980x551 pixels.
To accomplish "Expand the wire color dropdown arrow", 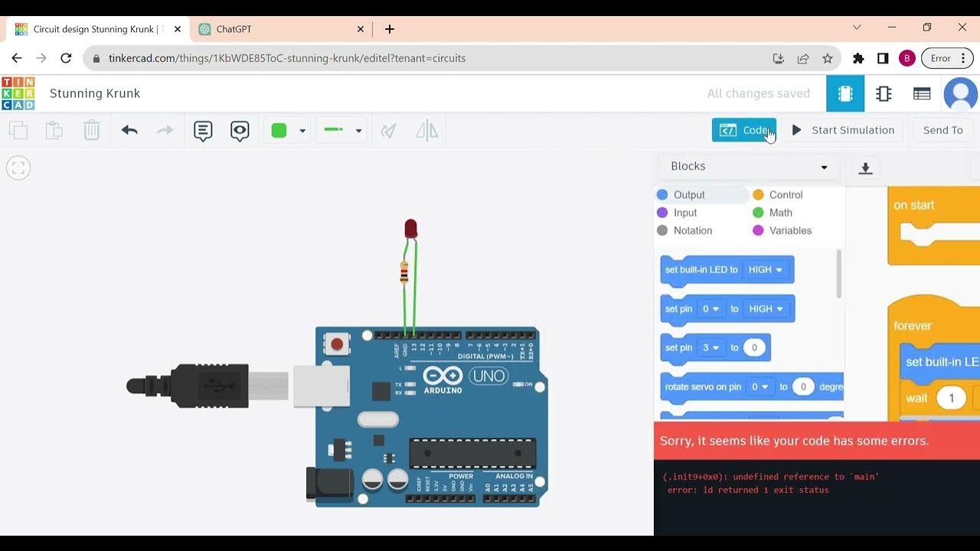I will click(x=302, y=131).
